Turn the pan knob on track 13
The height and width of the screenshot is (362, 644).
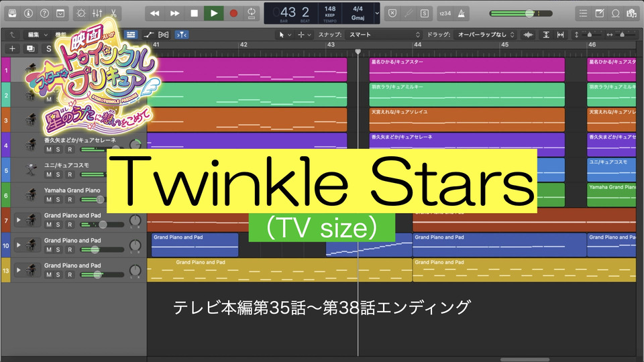point(135,270)
